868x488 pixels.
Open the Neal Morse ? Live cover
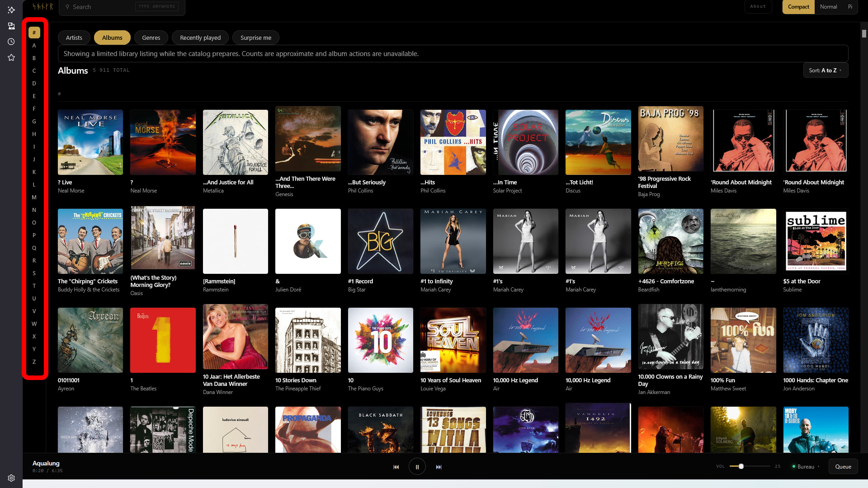point(90,142)
